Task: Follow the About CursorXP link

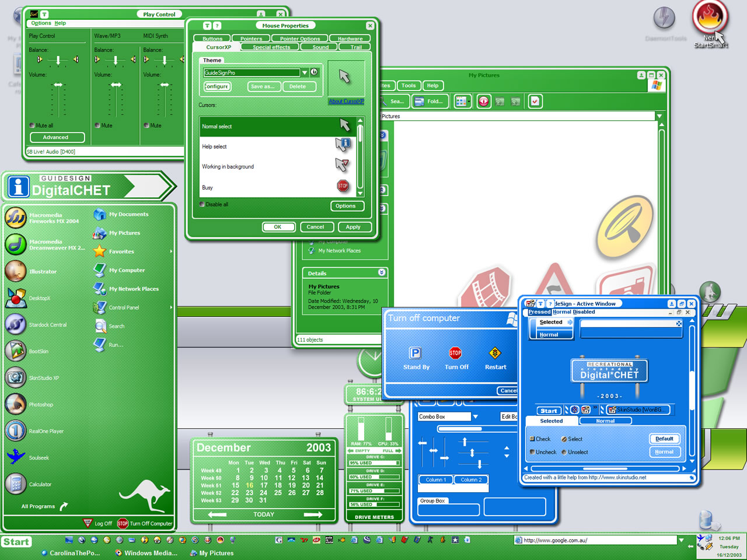Action: coord(346,101)
